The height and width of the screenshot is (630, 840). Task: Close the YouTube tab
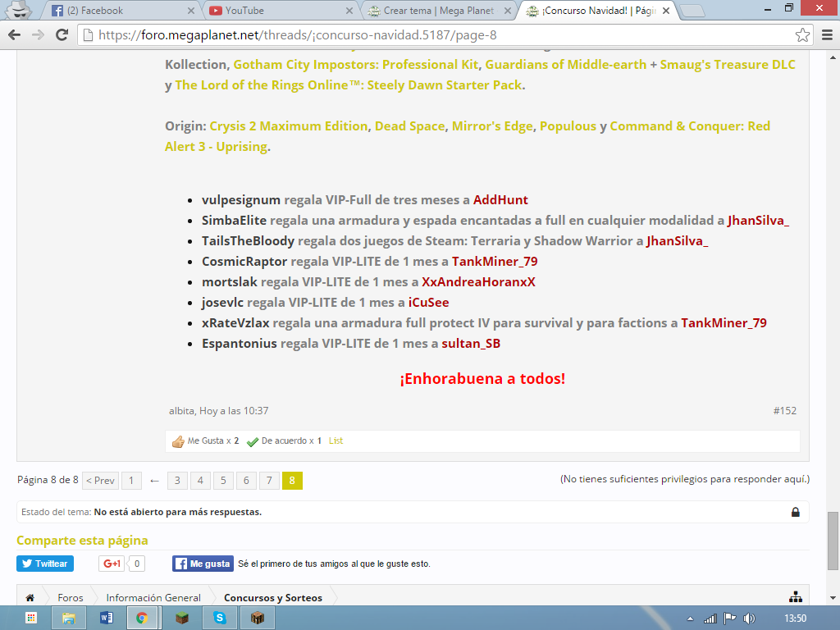349,11
